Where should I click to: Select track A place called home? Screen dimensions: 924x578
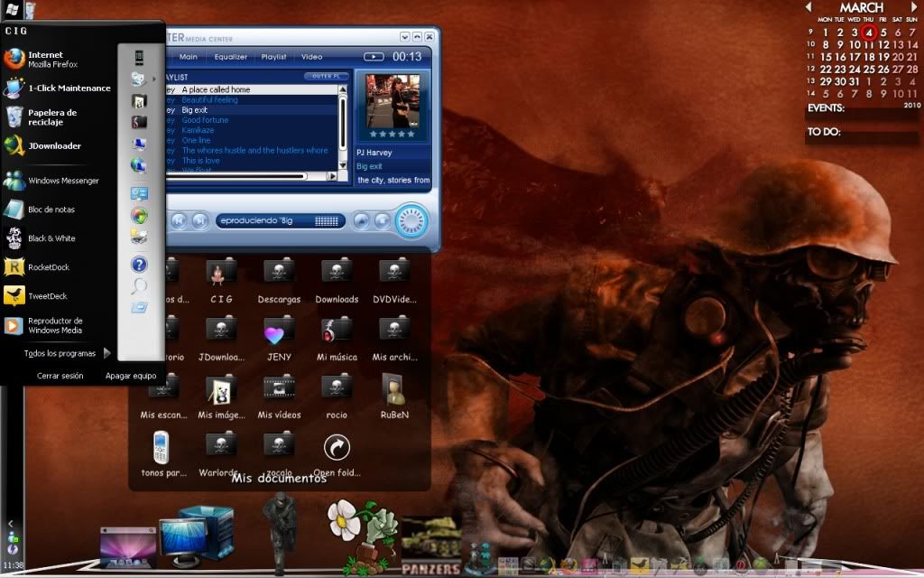click(216, 89)
